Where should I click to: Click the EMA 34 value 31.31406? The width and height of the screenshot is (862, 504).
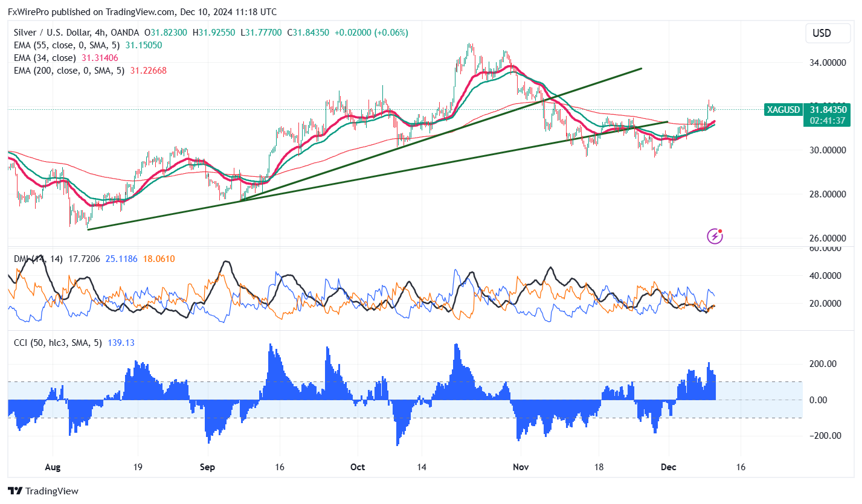click(100, 58)
